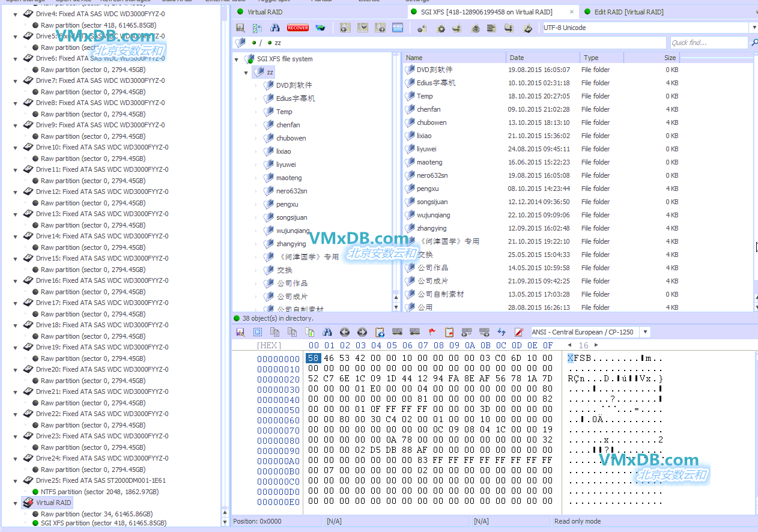758x532 pixels.
Task: Click the go forward arrow in hex toolbar
Action: click(362, 332)
